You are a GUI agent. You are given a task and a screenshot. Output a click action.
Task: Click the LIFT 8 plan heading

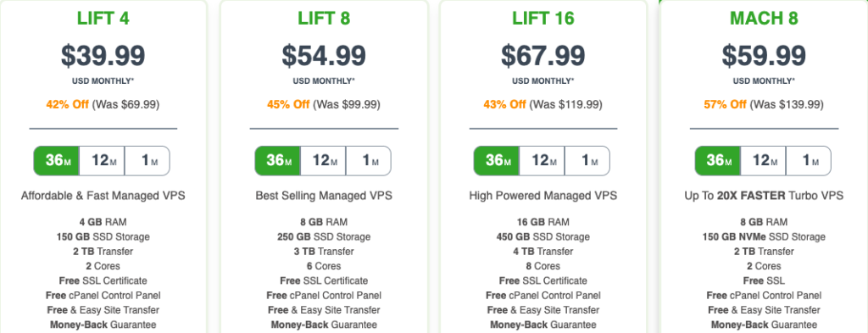click(x=324, y=19)
